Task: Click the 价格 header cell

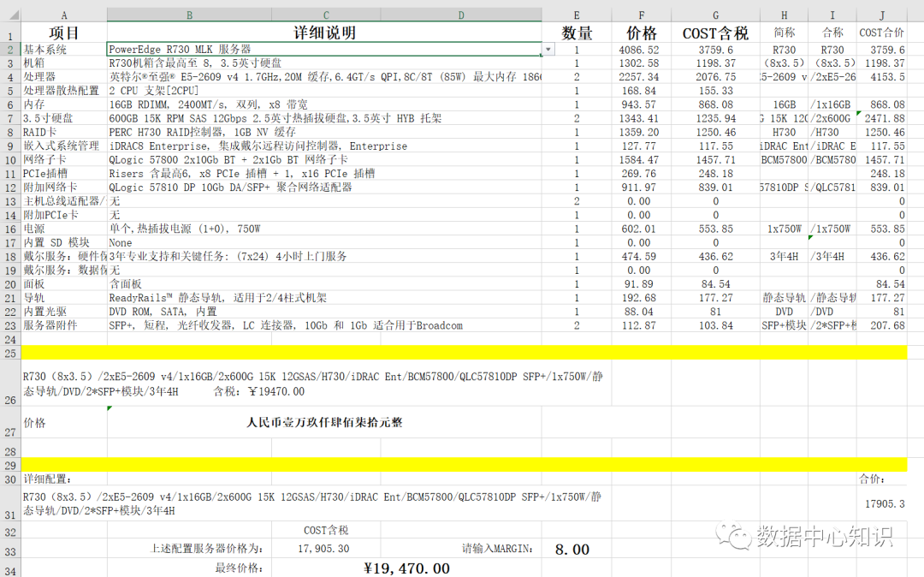Action: [641, 33]
